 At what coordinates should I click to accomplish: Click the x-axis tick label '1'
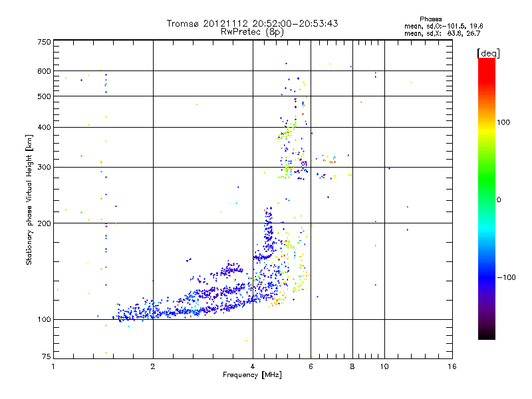[x=53, y=366]
